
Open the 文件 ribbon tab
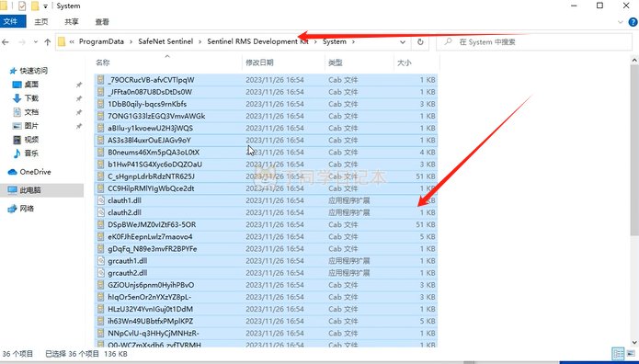12,22
